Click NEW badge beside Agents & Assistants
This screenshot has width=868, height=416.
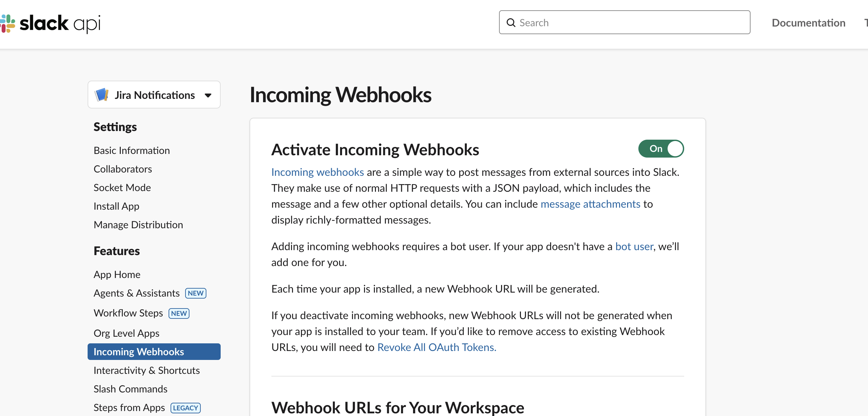195,293
